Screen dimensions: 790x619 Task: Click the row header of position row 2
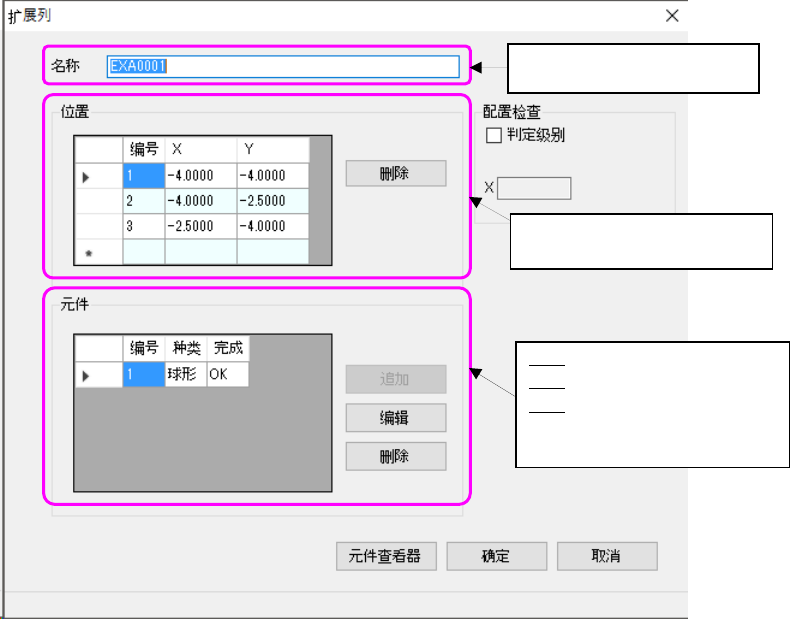(99, 201)
